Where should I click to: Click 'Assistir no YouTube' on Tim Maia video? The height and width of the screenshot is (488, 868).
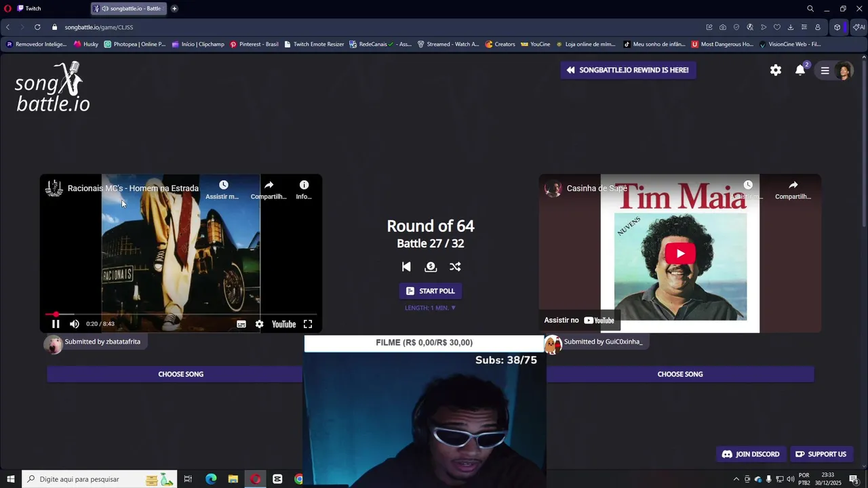pos(580,320)
